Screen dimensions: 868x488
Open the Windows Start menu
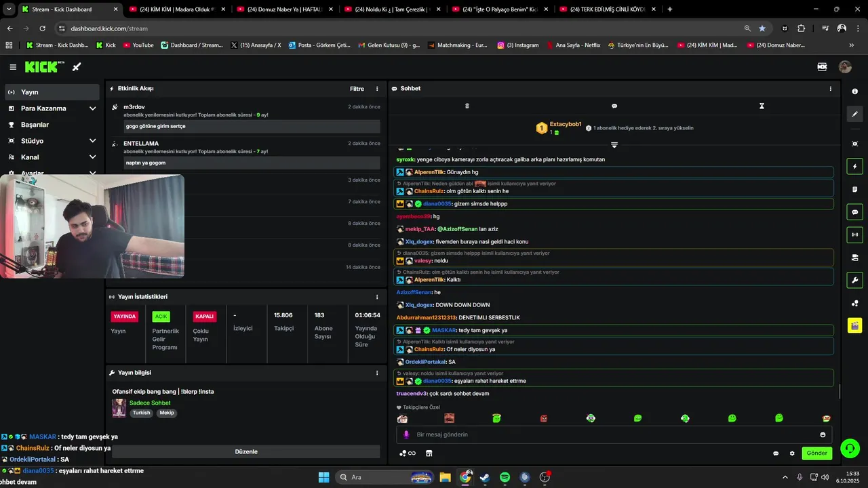coord(323,477)
